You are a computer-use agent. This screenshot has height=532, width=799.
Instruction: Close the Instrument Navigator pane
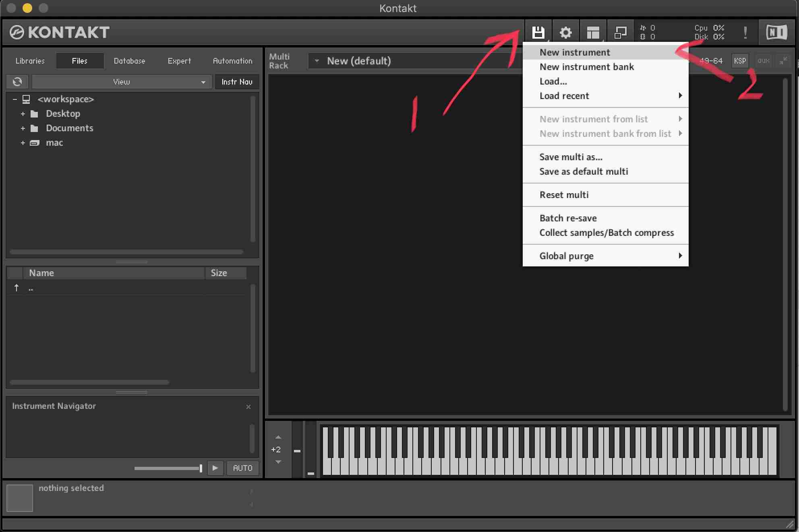click(x=248, y=407)
